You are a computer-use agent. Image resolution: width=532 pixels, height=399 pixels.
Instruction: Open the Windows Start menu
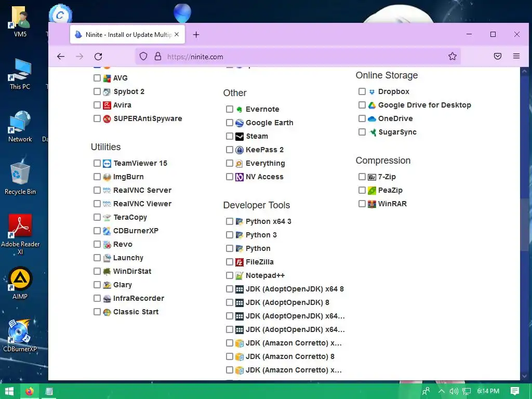tap(9, 391)
